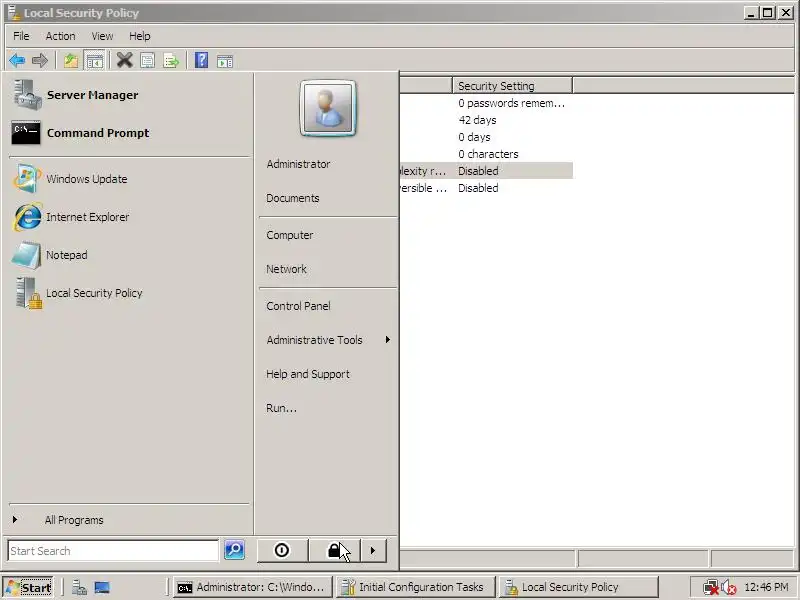Switch to Administrator Command Prompt taskbar button

[252, 587]
